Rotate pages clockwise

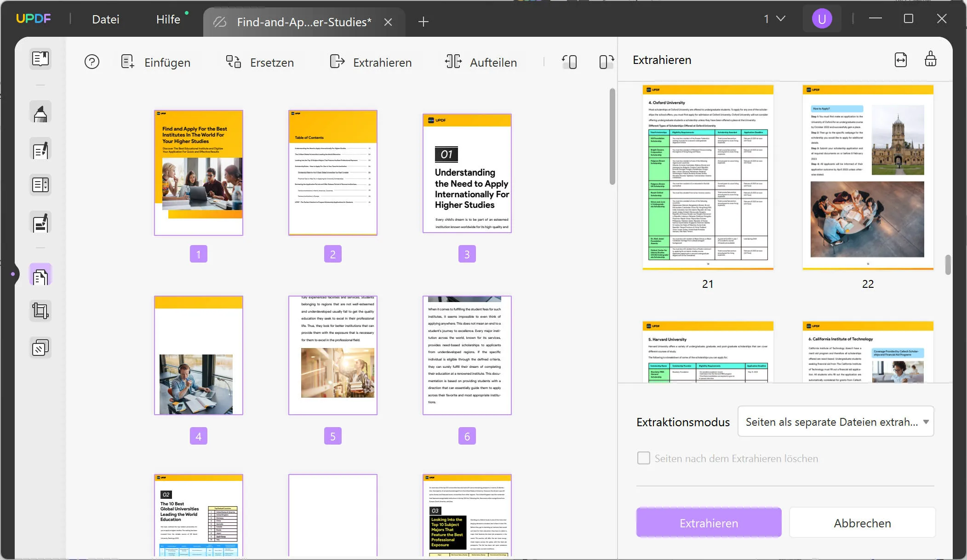(x=606, y=62)
